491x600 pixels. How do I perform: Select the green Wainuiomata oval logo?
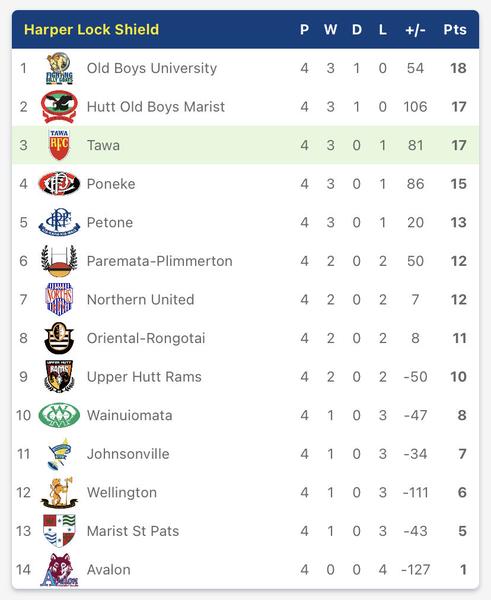coord(59,415)
